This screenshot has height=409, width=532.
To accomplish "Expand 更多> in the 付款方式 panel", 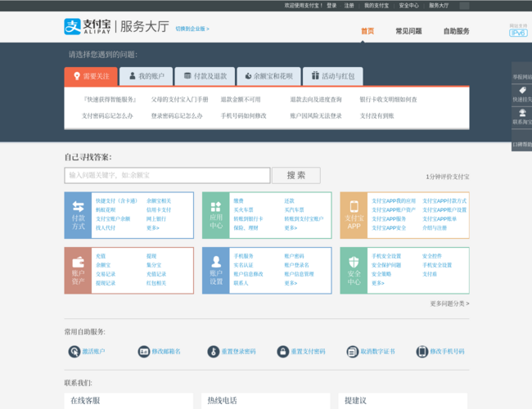I will click(153, 228).
